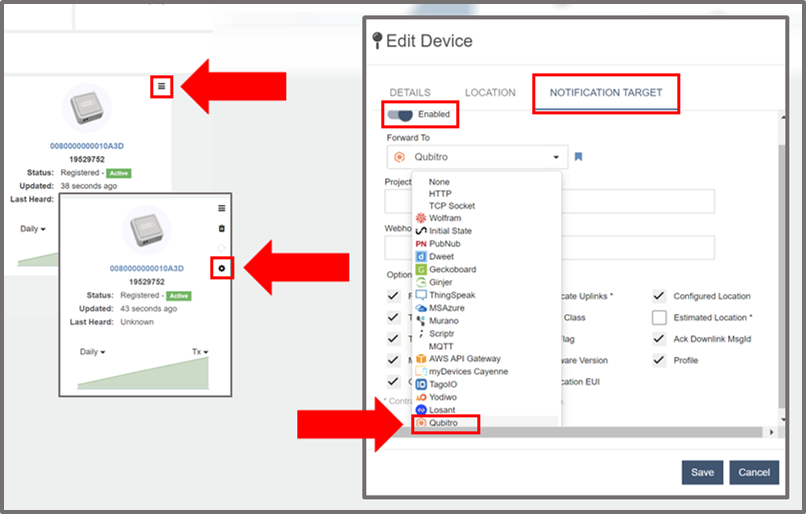
Task: Select the Ginjer logo entry
Action: 434,282
